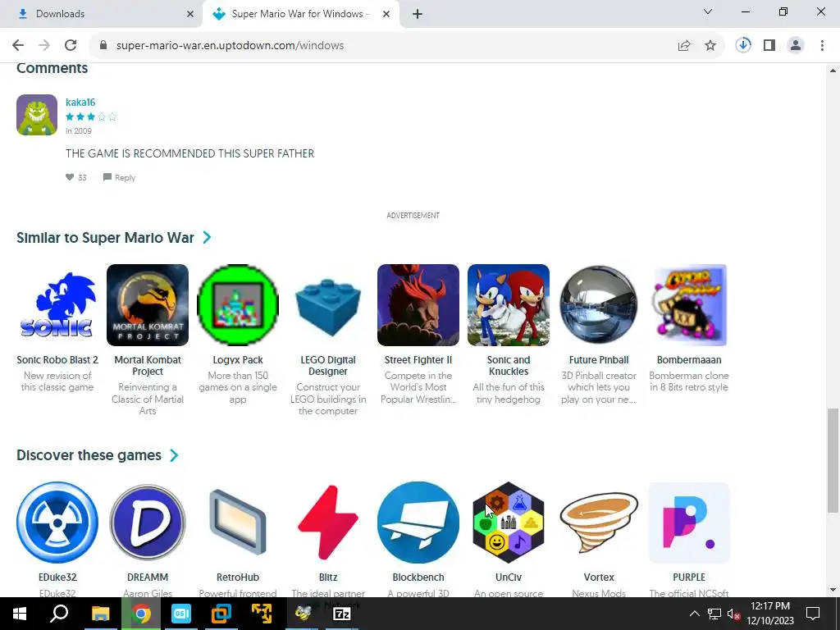Toggle the Chrome side panel

pos(769,46)
